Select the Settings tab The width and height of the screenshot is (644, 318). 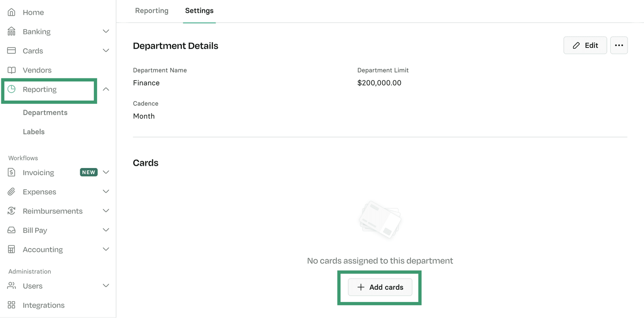coord(199,11)
